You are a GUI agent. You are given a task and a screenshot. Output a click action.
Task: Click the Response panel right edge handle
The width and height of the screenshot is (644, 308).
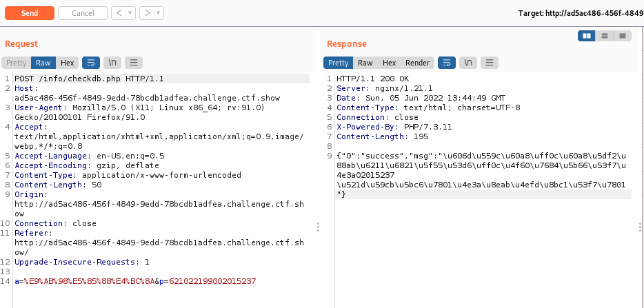point(641,227)
